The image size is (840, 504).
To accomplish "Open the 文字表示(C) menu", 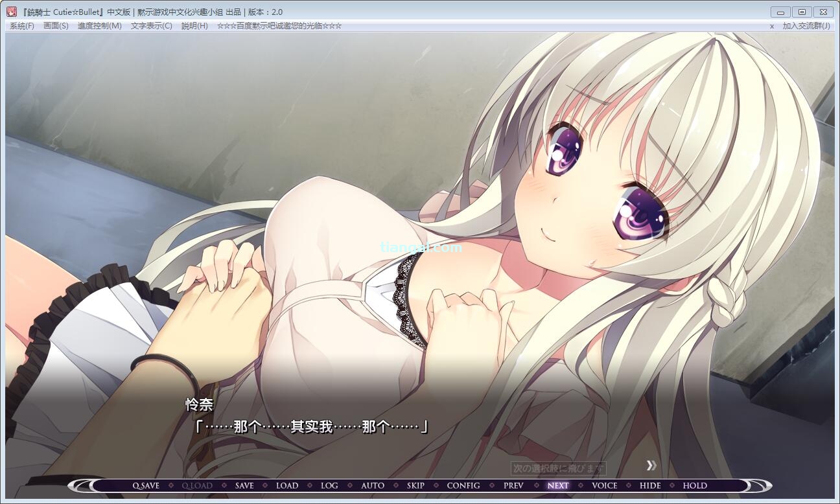I will (x=151, y=26).
